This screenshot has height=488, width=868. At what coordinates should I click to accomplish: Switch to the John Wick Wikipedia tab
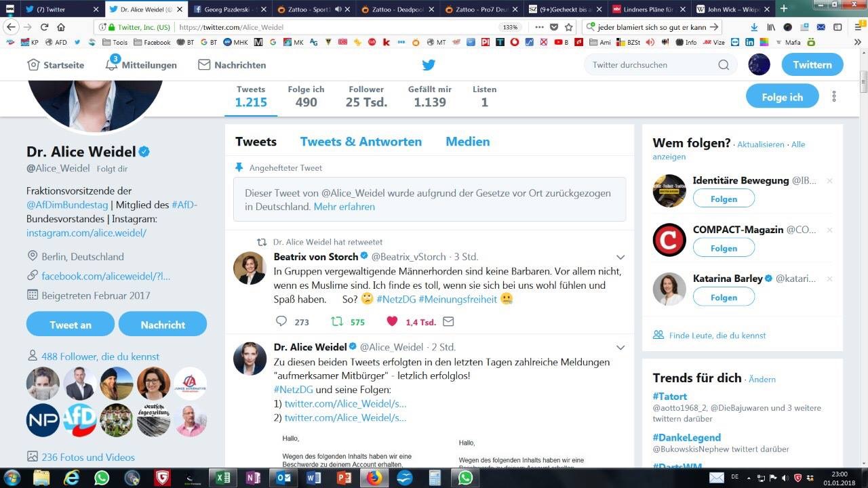point(734,9)
